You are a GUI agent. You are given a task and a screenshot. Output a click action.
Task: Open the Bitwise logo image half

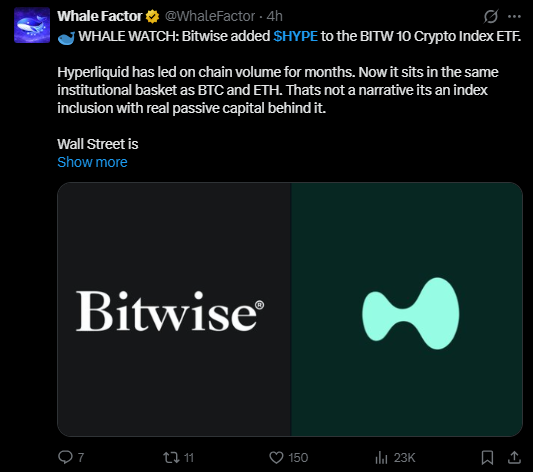tap(174, 309)
